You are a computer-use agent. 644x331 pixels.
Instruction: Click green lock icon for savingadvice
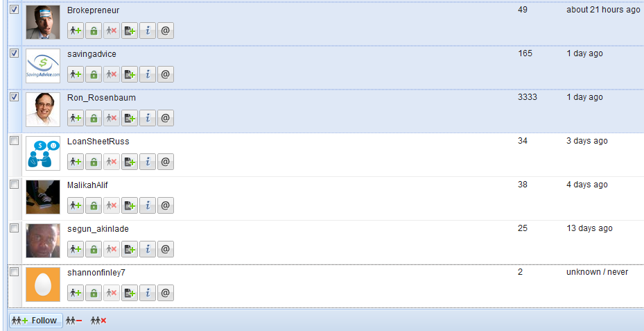[94, 74]
